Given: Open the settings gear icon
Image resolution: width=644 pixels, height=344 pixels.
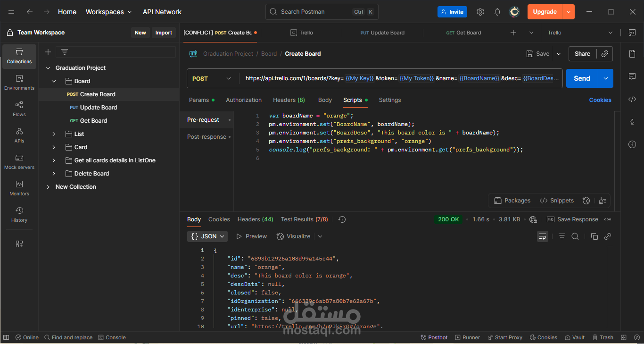Looking at the screenshot, I should 480,12.
